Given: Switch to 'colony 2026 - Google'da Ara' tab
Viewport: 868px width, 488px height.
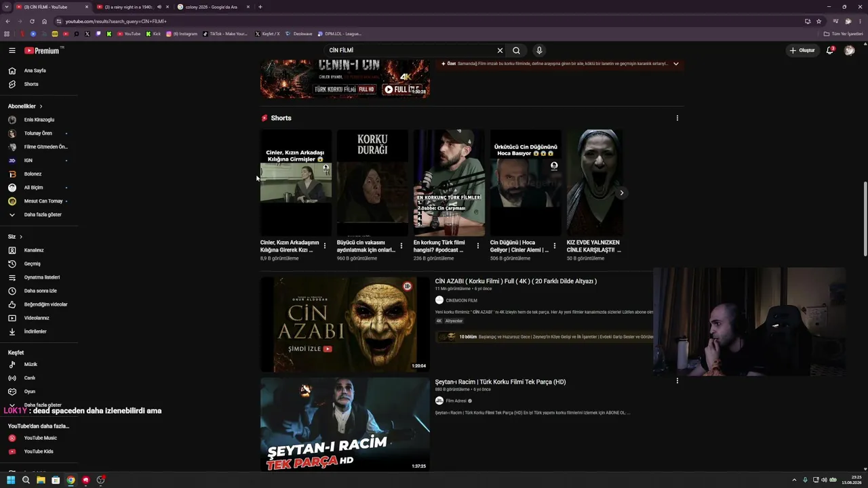Looking at the screenshot, I should pyautogui.click(x=213, y=7).
